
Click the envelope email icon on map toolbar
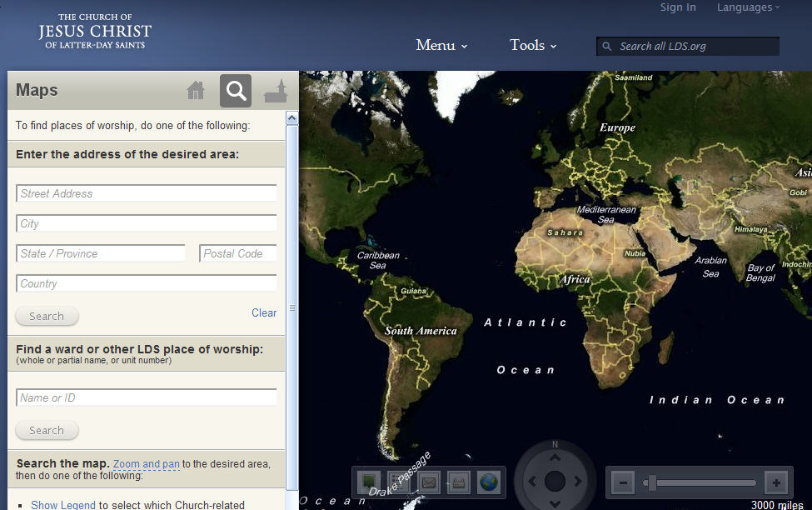tap(429, 482)
